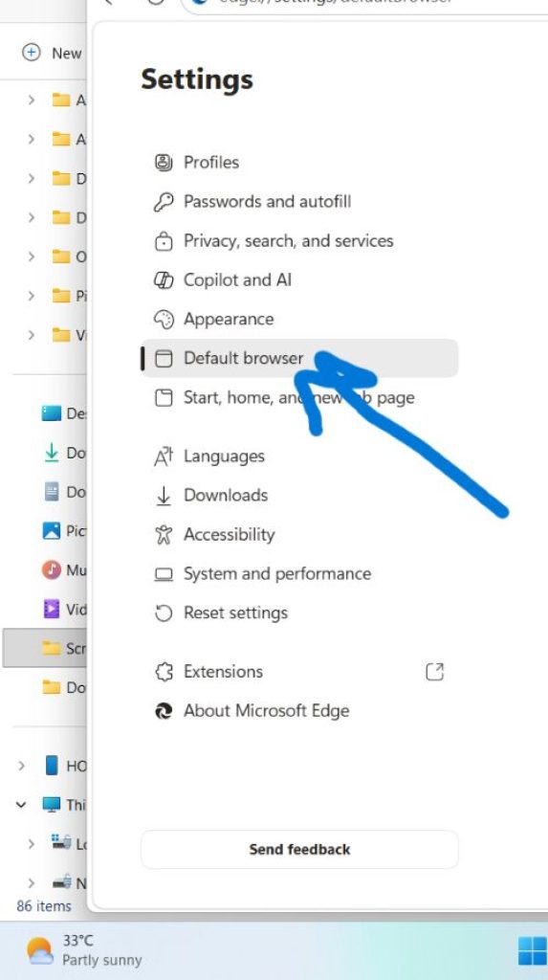Click the puzzle piece Extensions icon
The width and height of the screenshot is (548, 980).
tap(164, 672)
